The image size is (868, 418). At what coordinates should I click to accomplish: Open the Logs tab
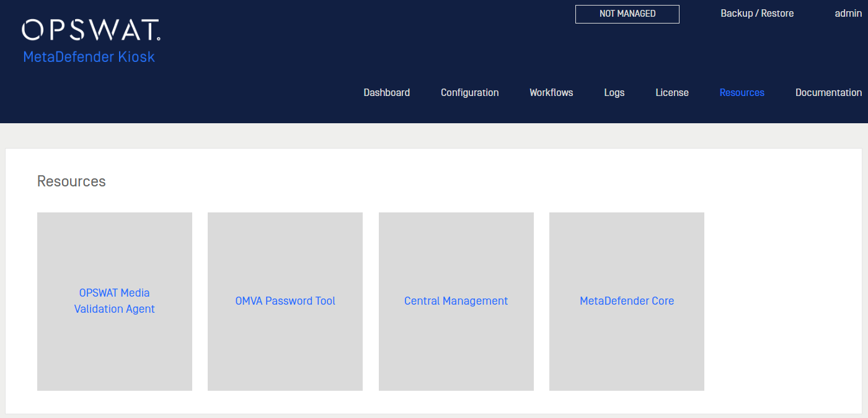614,93
